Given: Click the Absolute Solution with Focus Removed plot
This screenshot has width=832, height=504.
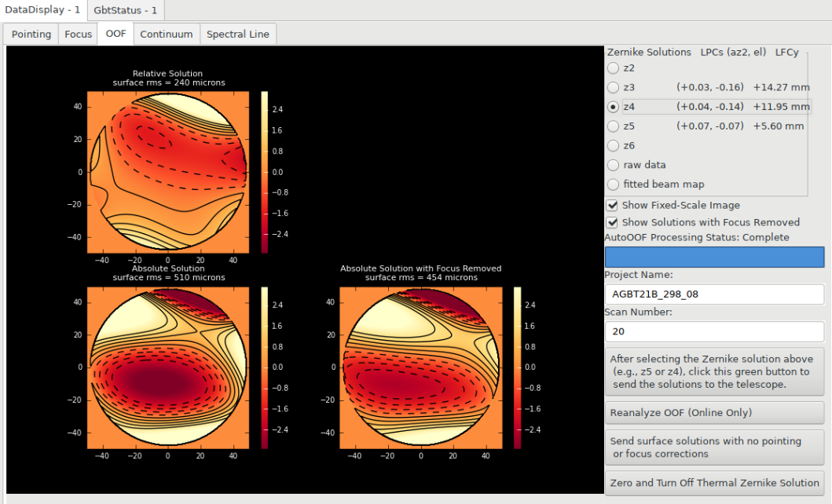Looking at the screenshot, I should tap(421, 368).
